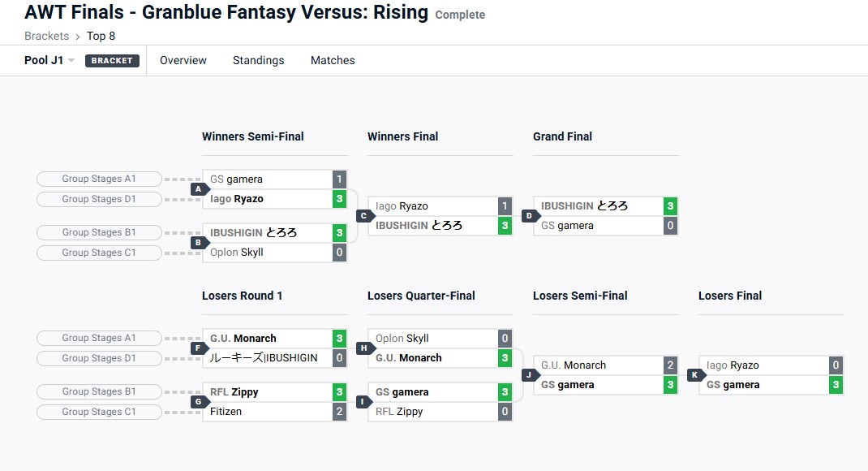Open Group Stages A1 seed in Winners Semi-Final

[99, 179]
